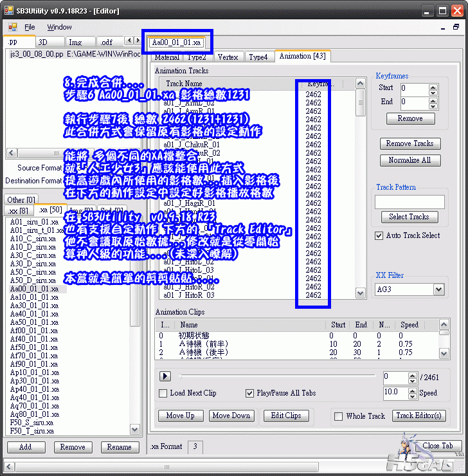Open the Window menu
The width and height of the screenshot is (468, 476).
click(x=59, y=27)
